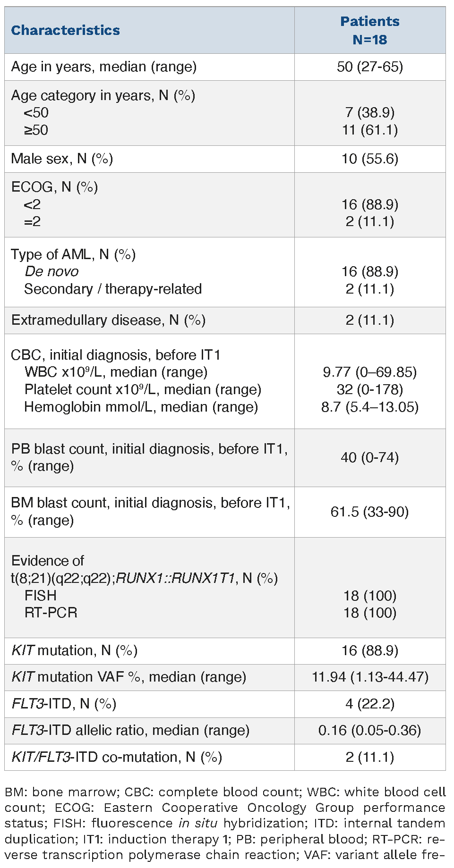Click the Patients N=18 column header
The width and height of the screenshot is (454, 868).
[x=369, y=30]
